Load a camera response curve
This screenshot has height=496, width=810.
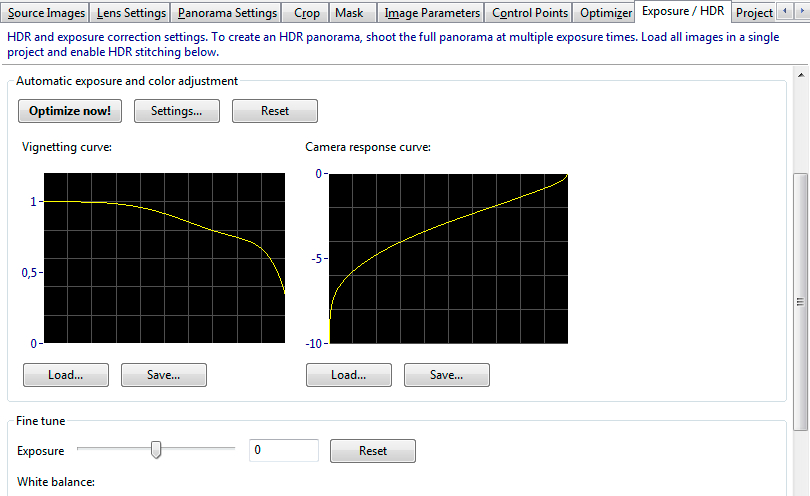[348, 375]
